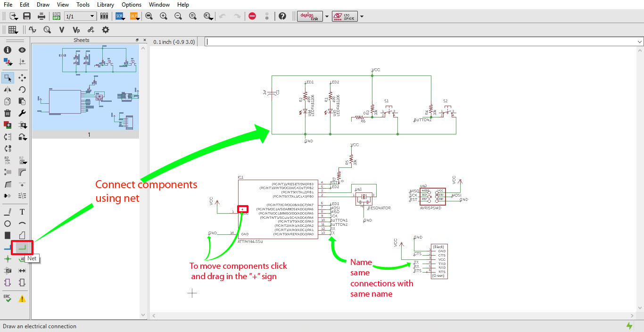Run the ERC check

(8, 299)
